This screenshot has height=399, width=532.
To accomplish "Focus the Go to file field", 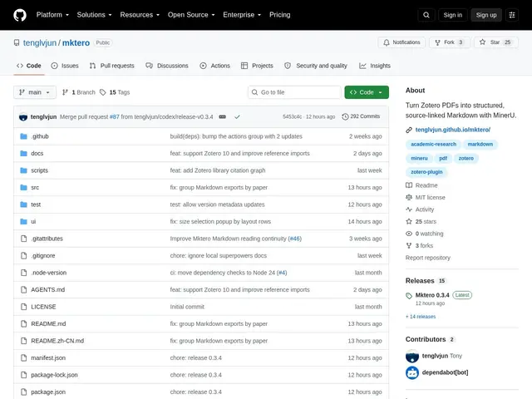I will coord(294,92).
